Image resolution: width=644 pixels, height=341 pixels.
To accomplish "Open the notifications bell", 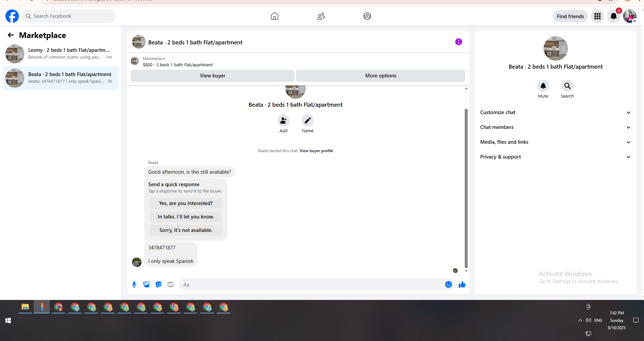I will [614, 16].
